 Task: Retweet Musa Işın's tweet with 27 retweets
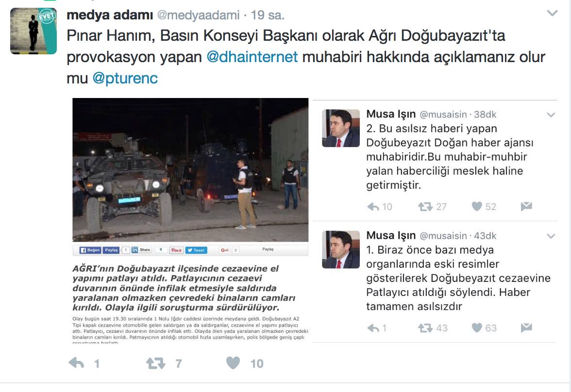425,207
